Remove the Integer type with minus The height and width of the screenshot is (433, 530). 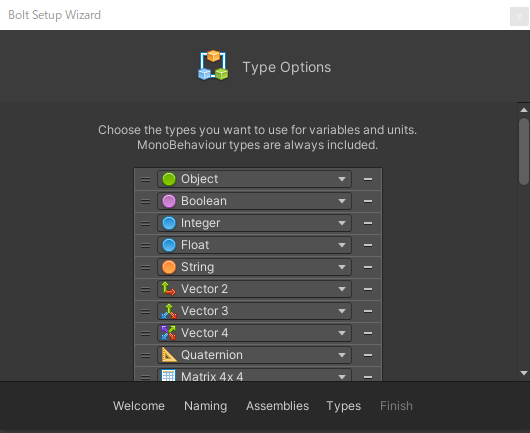click(x=368, y=223)
